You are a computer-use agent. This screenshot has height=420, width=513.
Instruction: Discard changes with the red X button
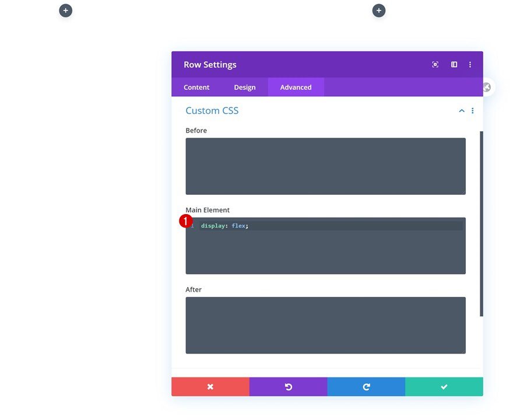coord(210,386)
